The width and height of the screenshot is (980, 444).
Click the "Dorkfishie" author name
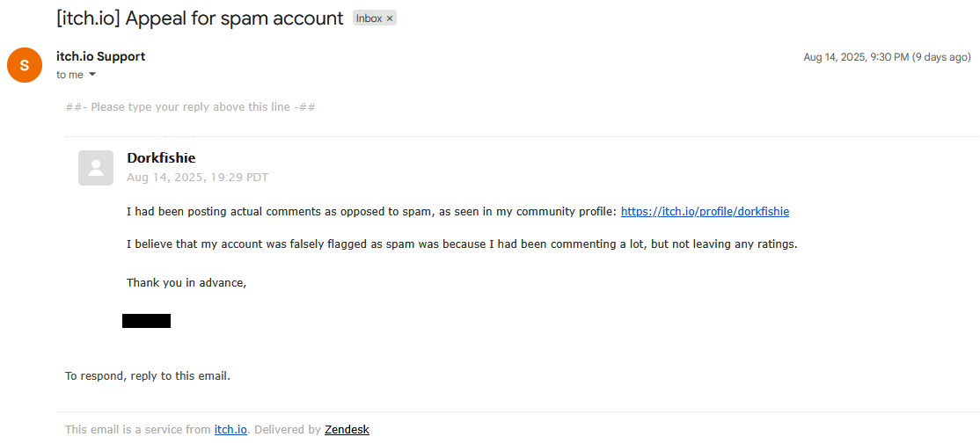click(x=161, y=158)
